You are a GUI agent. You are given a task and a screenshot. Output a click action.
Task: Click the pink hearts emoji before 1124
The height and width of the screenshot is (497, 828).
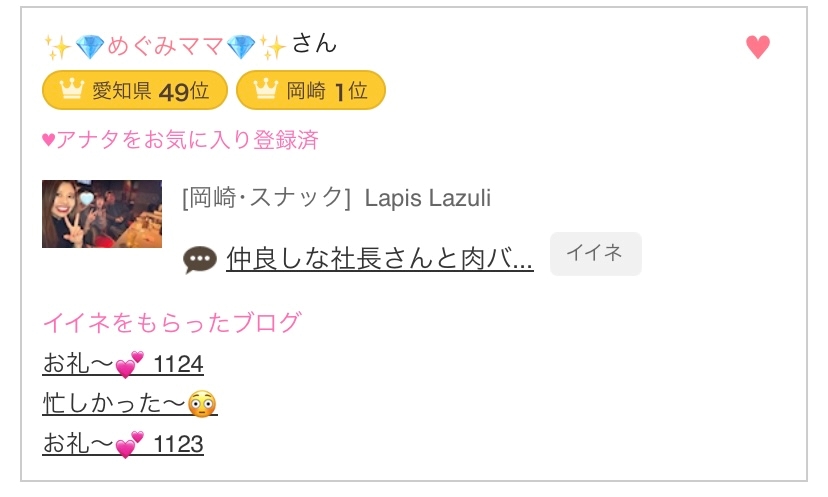[x=130, y=364]
